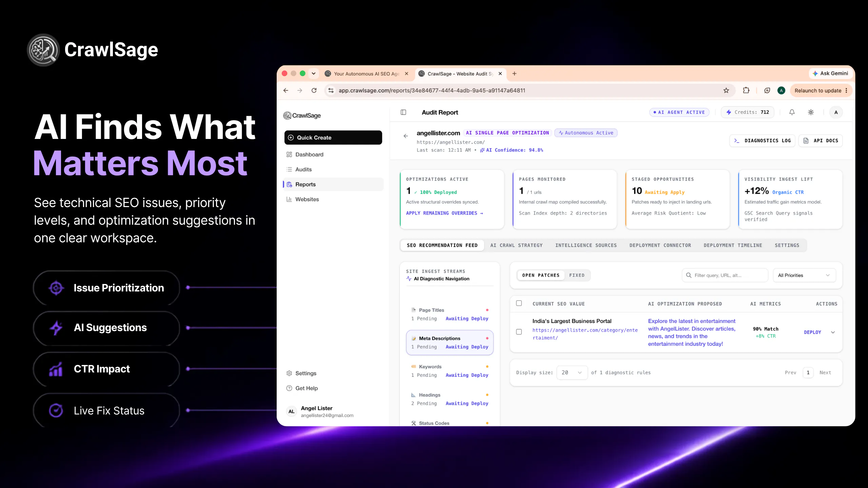
Task: Open Reports in the sidebar
Action: [334, 184]
